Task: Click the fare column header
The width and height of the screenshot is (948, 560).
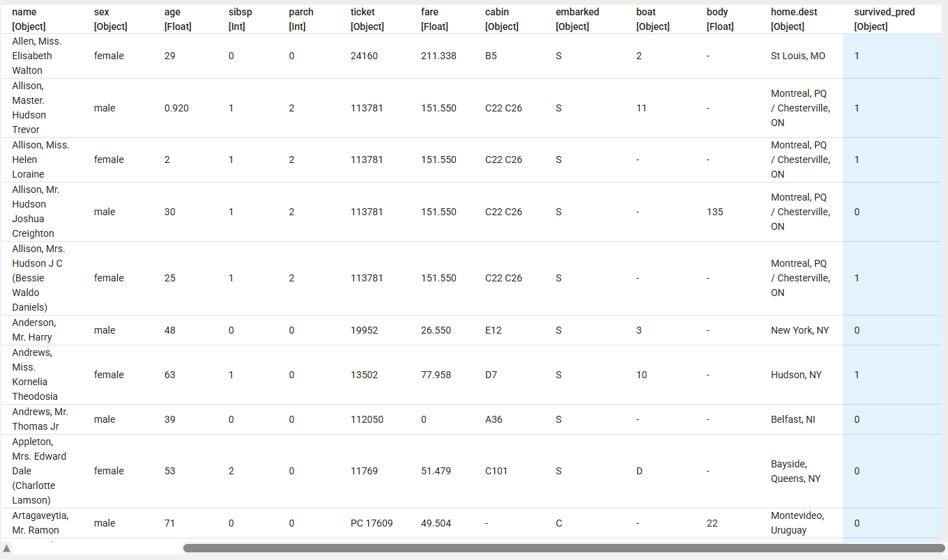Action: coord(434,20)
